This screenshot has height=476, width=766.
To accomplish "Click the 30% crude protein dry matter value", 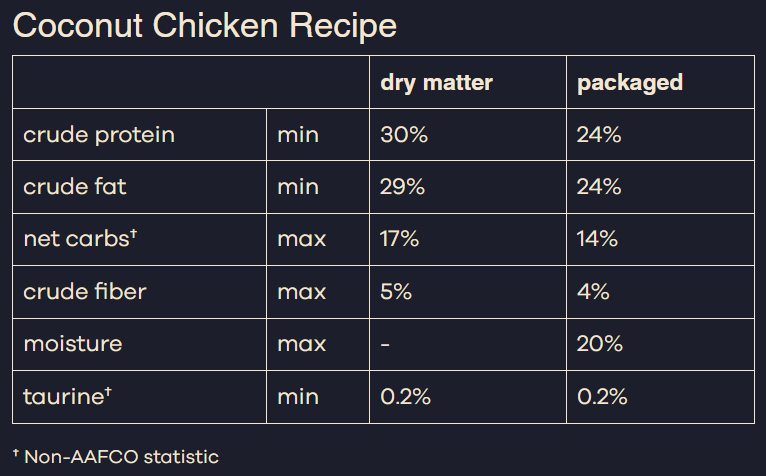I will pyautogui.click(x=404, y=134).
